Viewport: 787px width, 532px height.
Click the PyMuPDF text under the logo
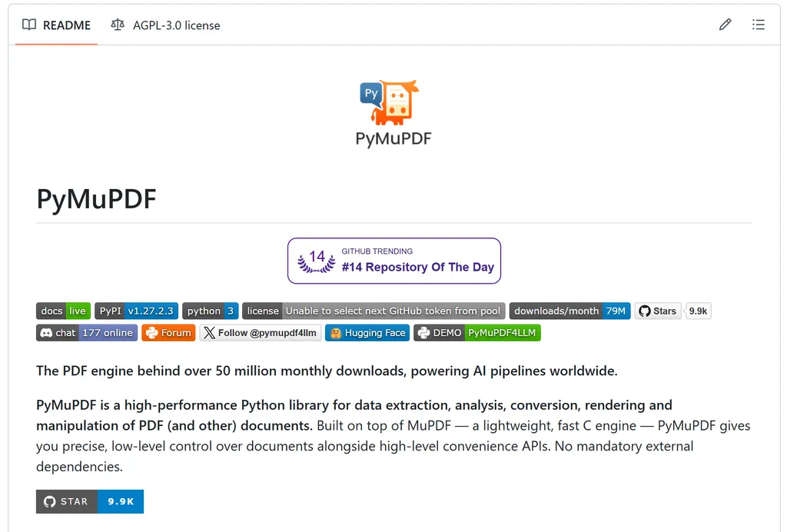click(393, 138)
